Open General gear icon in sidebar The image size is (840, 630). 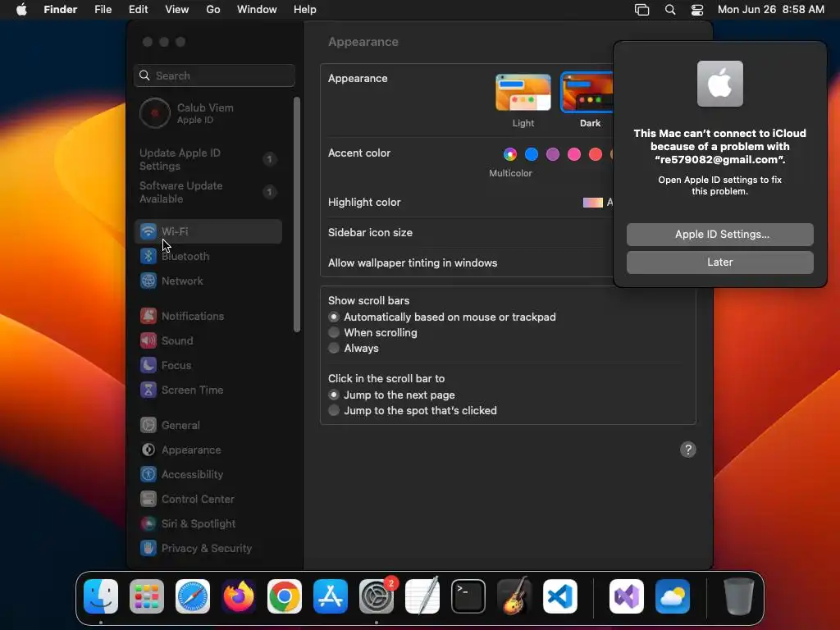(148, 426)
